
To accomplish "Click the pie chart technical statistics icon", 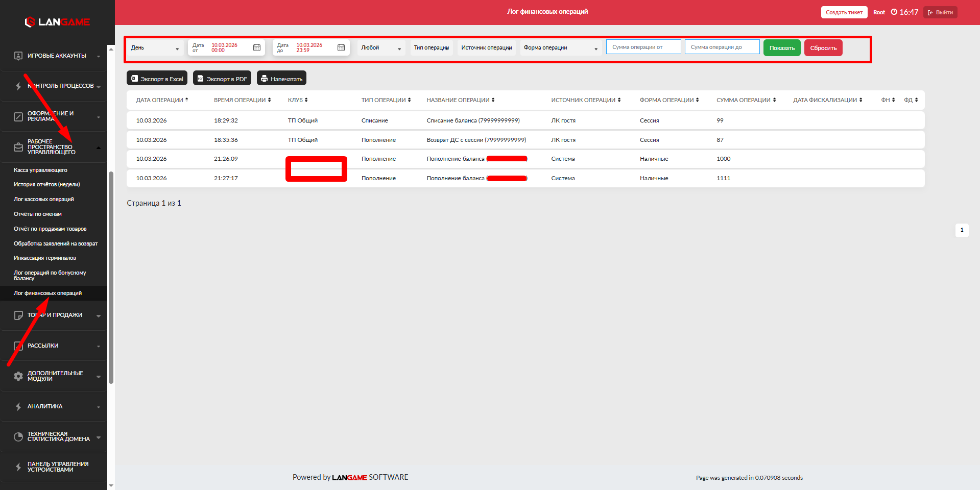I will tap(18, 437).
